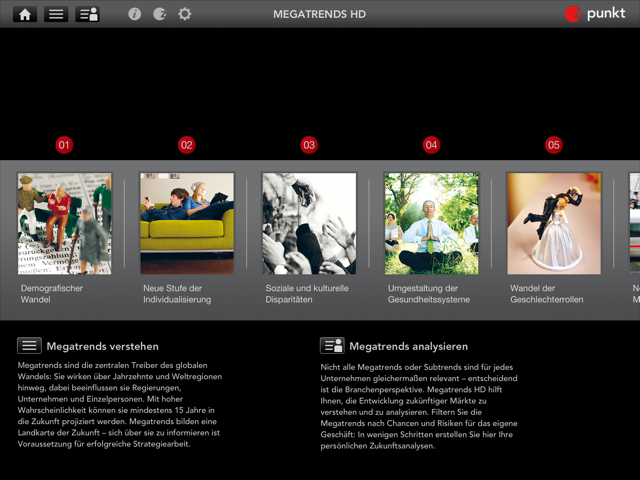Open the black-and-white hands Disparitäten image
The image size is (640, 480).
click(x=309, y=223)
